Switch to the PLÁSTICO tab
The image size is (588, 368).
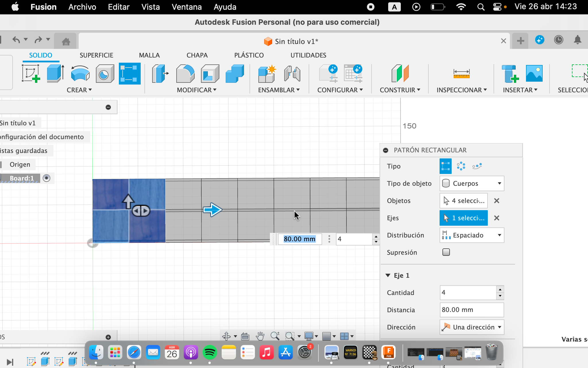(x=249, y=55)
